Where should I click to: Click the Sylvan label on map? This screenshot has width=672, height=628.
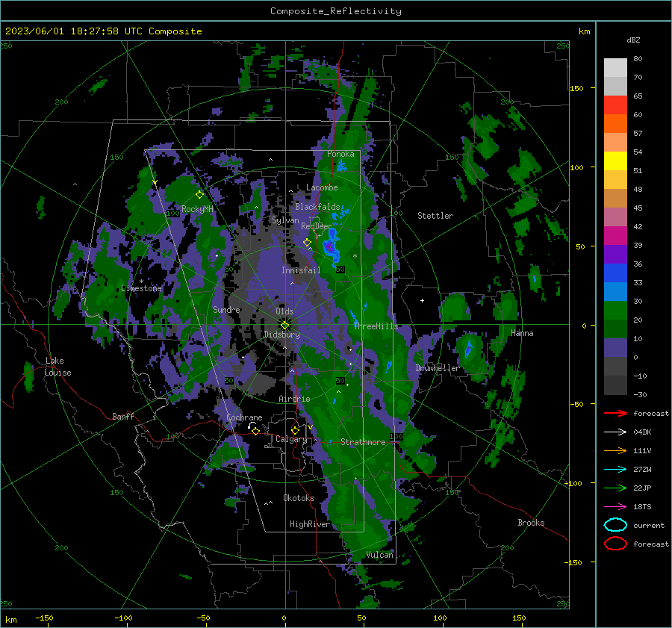(285, 220)
